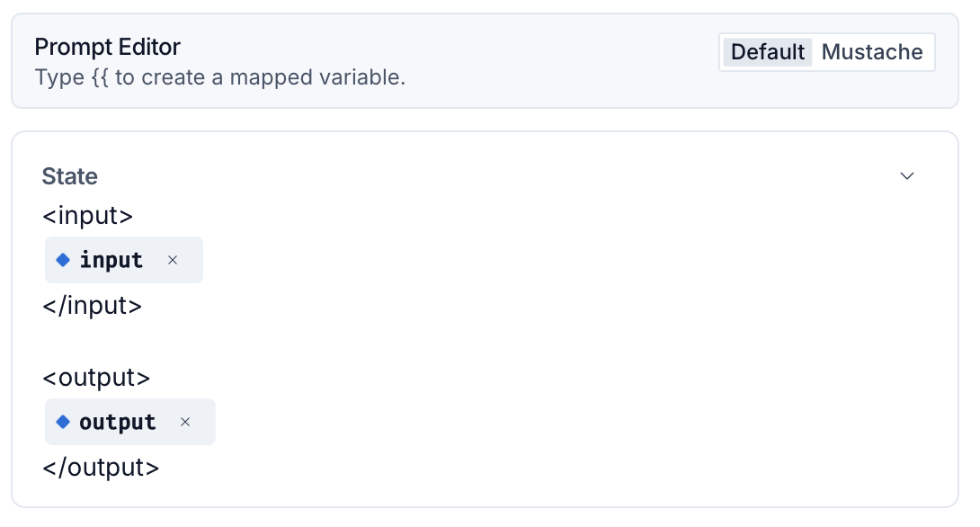980x527 pixels.
Task: Select the Default template mode
Action: click(x=768, y=52)
